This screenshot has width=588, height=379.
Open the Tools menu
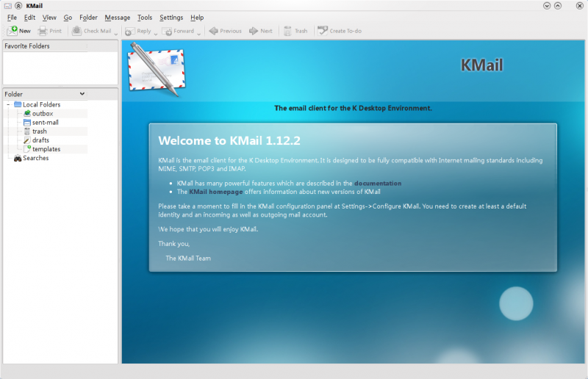(145, 18)
